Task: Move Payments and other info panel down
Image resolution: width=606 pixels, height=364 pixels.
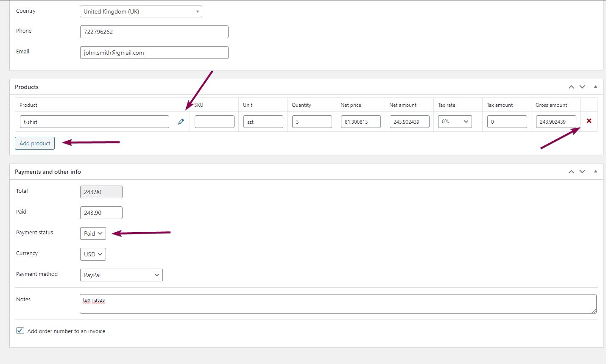Action: point(582,172)
